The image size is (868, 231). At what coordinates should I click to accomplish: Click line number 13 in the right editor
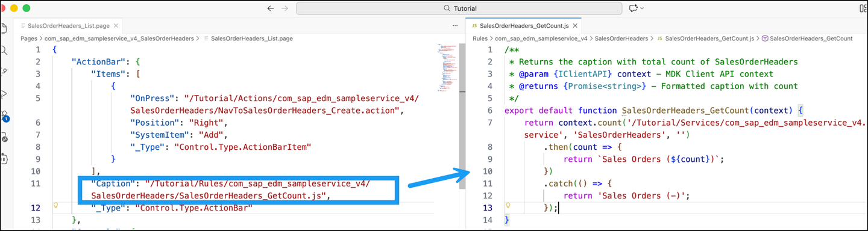488,208
